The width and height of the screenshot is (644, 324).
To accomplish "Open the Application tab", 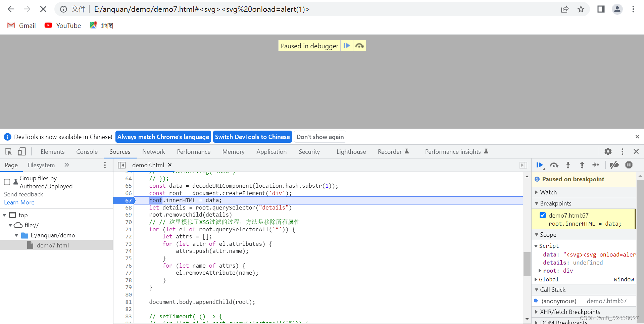I will tap(271, 152).
